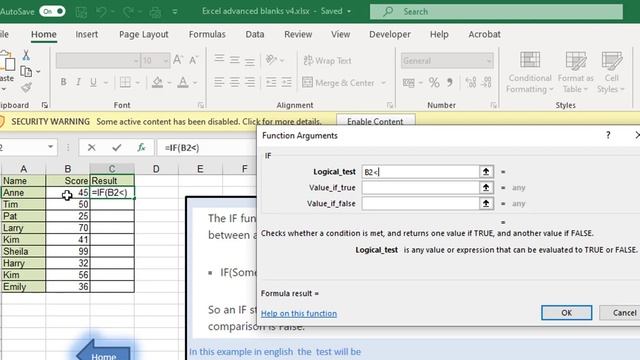Click into the Logical_test field
This screenshot has width=640, height=360.
click(x=420, y=172)
